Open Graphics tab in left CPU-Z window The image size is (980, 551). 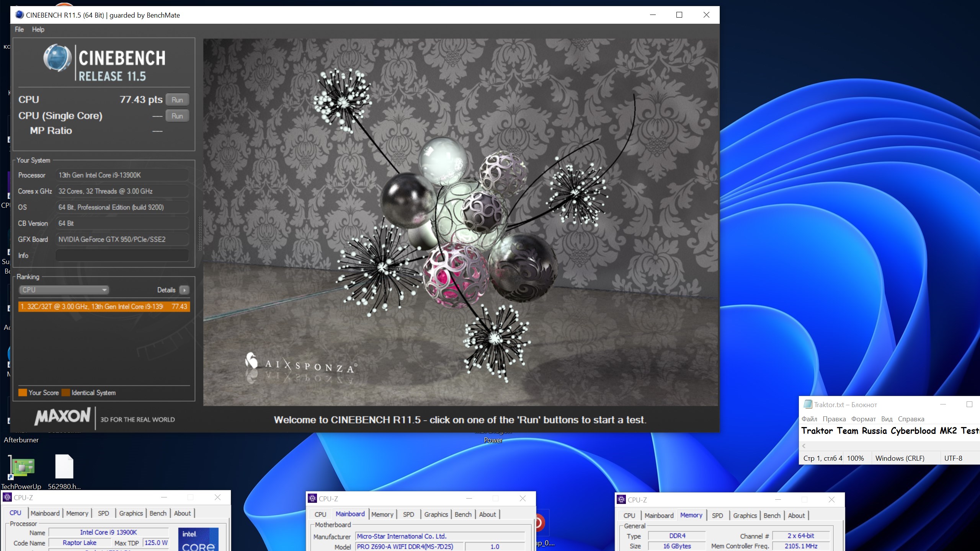click(131, 514)
